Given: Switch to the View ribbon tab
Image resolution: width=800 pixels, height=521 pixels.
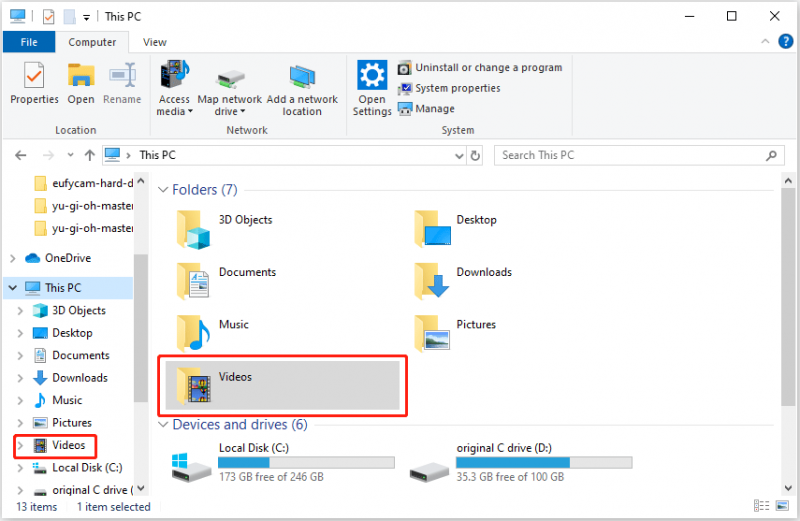Looking at the screenshot, I should [x=155, y=42].
